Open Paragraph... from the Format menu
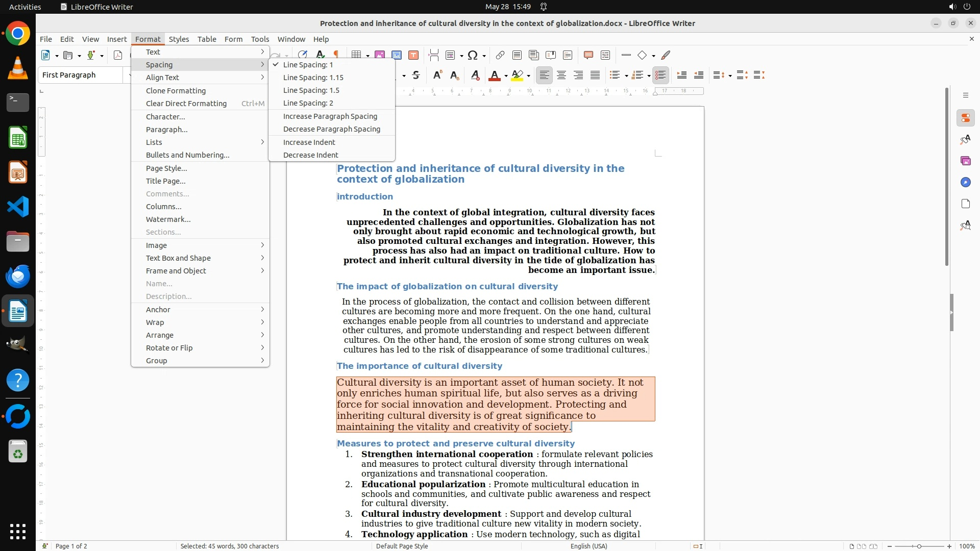This screenshot has width=980, height=551. click(x=166, y=130)
